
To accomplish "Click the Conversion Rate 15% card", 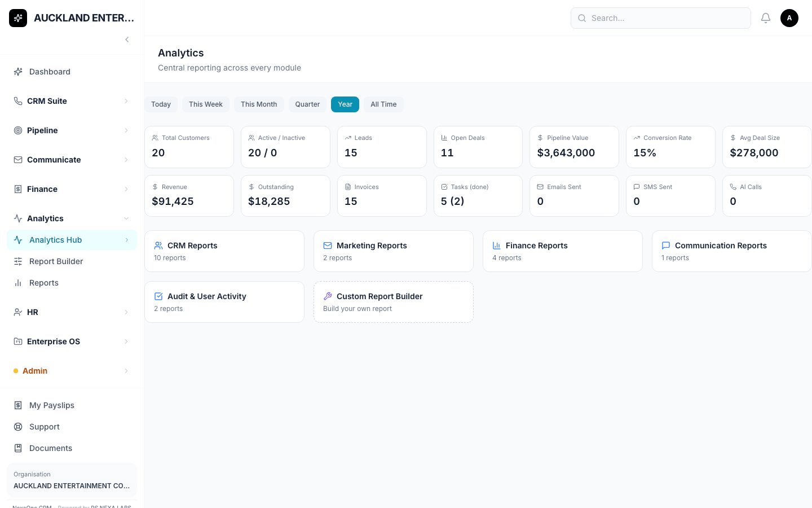I will coord(670,147).
